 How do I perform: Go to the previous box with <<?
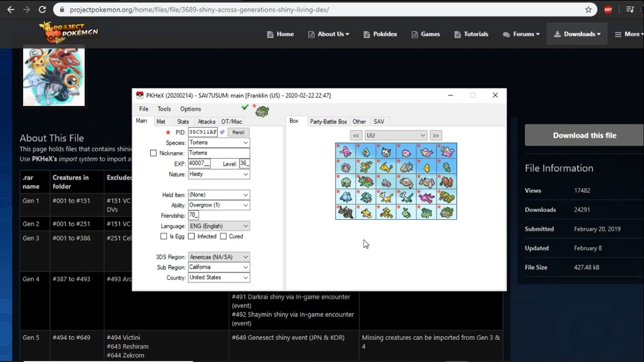356,135
